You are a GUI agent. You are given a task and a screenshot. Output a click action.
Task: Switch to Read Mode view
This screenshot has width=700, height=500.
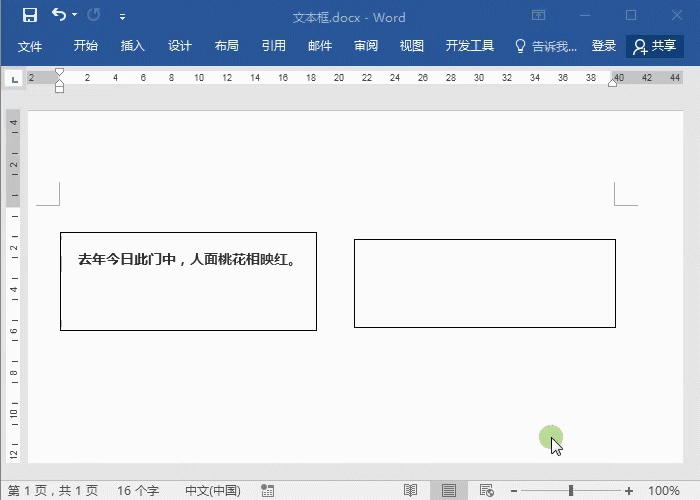point(410,490)
